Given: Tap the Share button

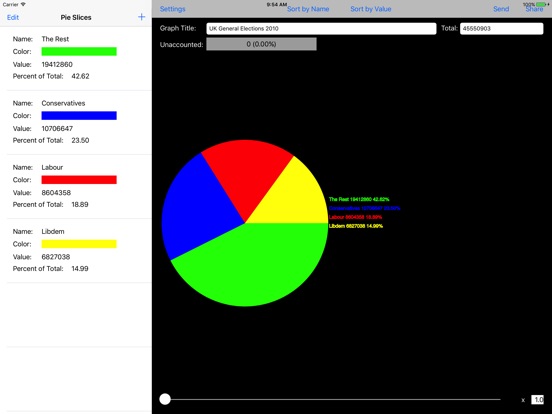Looking at the screenshot, I should [x=534, y=9].
